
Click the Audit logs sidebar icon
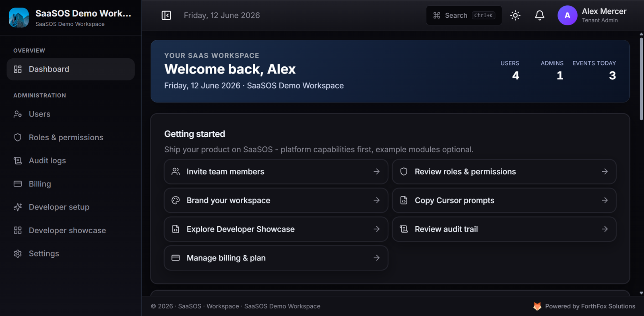pos(18,161)
